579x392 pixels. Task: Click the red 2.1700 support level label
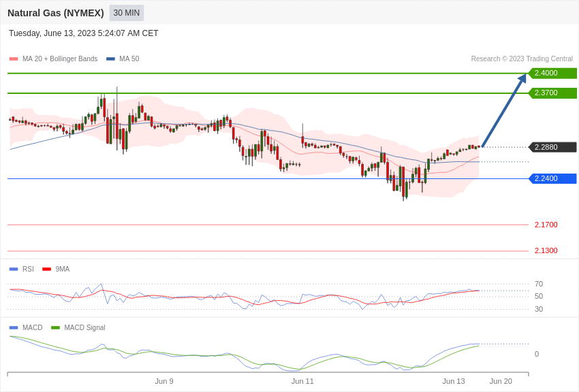point(546,225)
